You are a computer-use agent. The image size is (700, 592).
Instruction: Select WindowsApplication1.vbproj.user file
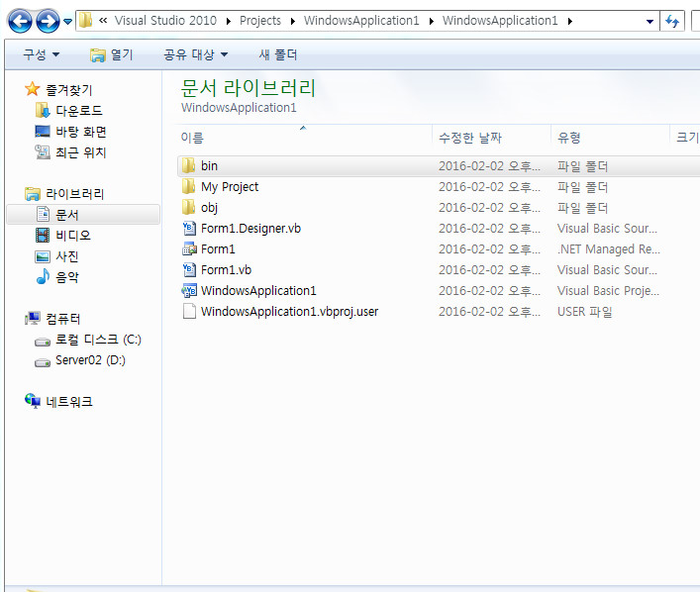click(x=289, y=311)
